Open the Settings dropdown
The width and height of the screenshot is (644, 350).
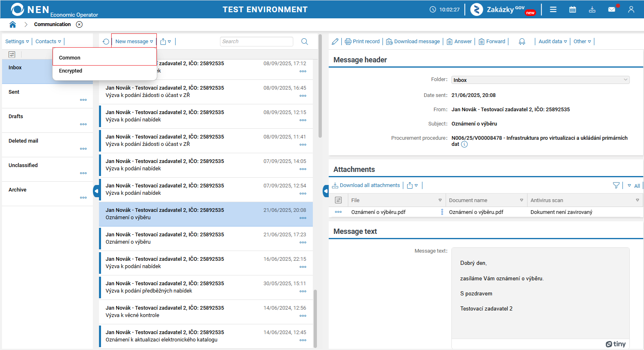coord(17,42)
